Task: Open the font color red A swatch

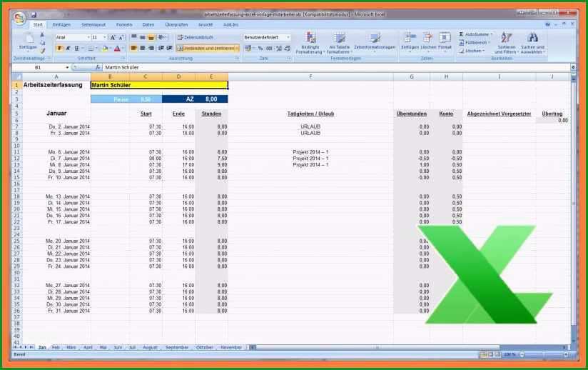Action: (117, 49)
